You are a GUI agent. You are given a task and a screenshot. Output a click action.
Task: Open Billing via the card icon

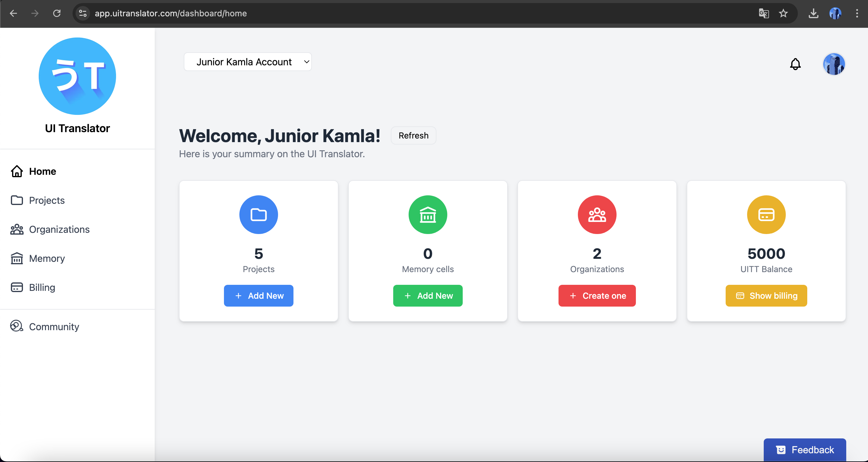(17, 287)
